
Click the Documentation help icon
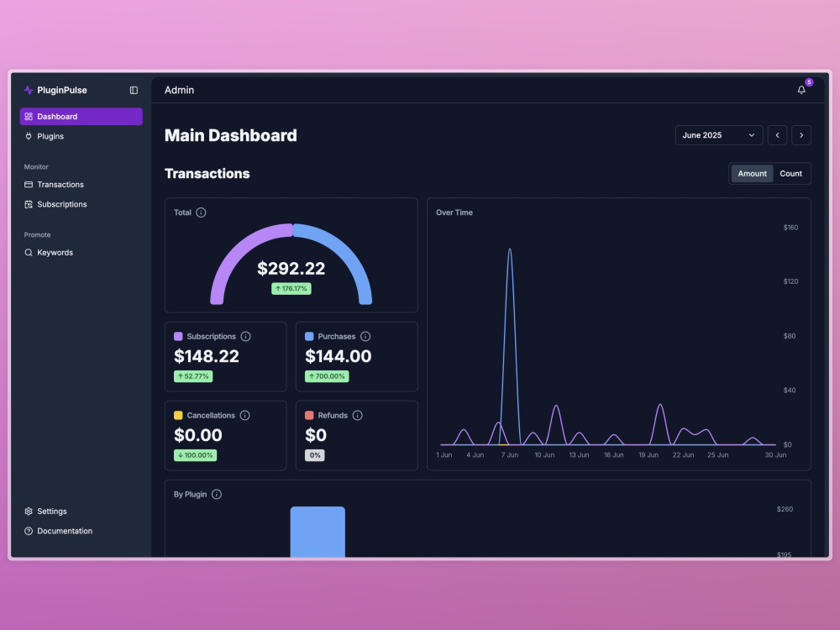click(x=29, y=531)
